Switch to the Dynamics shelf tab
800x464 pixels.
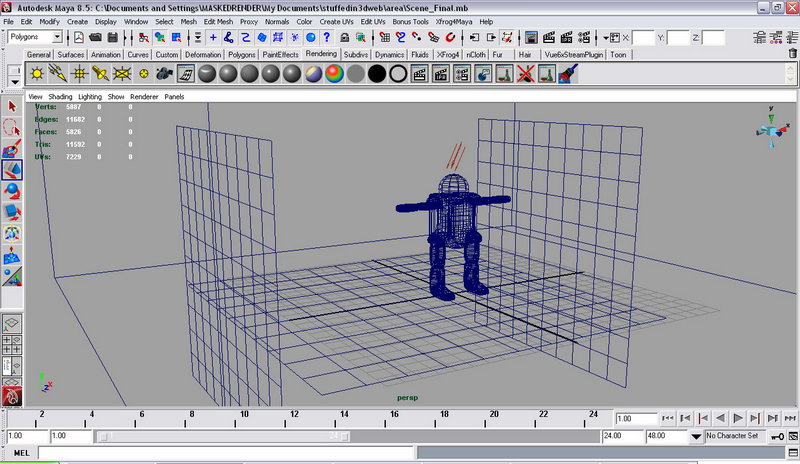click(x=390, y=55)
